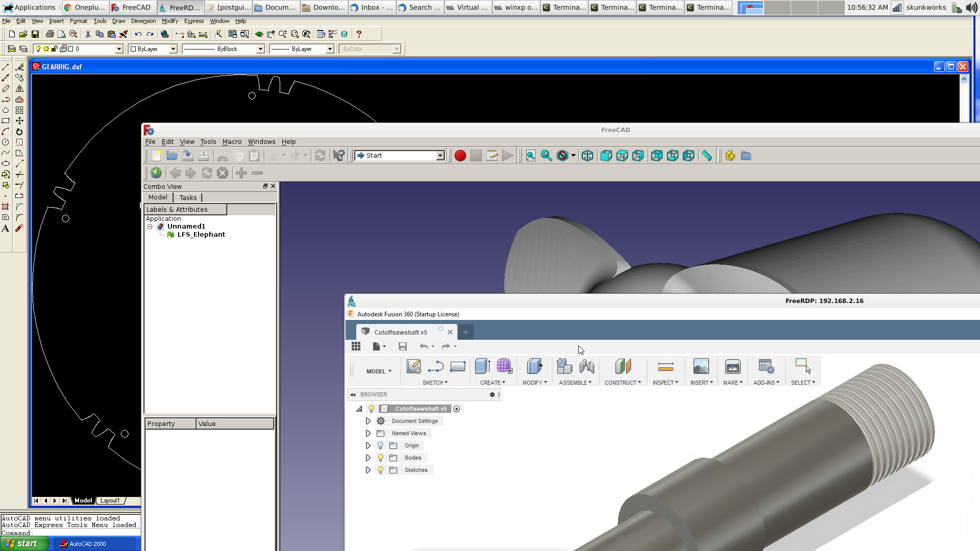Viewport: 980px width, 551px height.
Task: Toggle AutoCAD layer freeze sun icon
Action: pos(46,49)
